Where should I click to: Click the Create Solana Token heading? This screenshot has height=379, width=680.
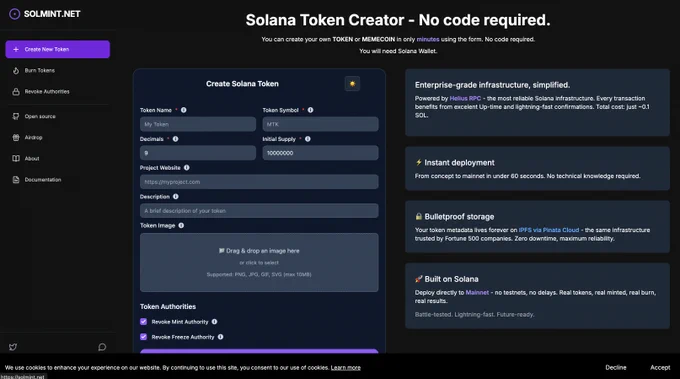tap(242, 84)
